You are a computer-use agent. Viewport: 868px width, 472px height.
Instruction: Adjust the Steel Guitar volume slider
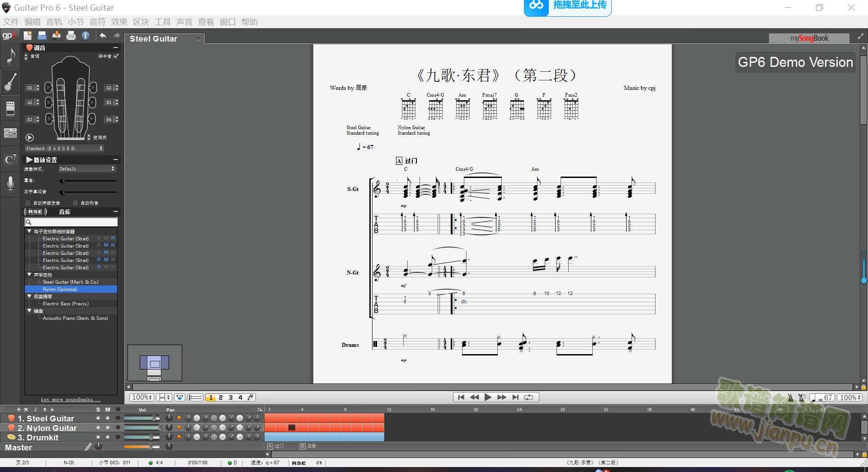click(142, 418)
